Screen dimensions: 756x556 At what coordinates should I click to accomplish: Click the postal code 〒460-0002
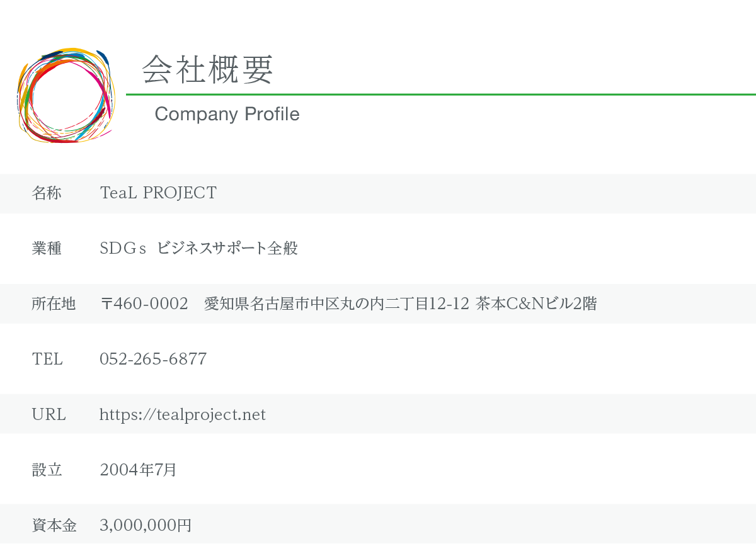(144, 304)
